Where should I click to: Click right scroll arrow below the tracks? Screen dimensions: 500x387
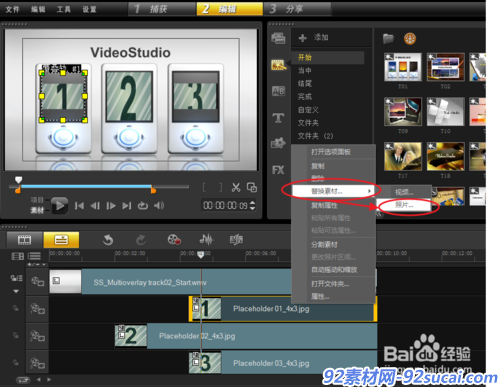(x=49, y=380)
